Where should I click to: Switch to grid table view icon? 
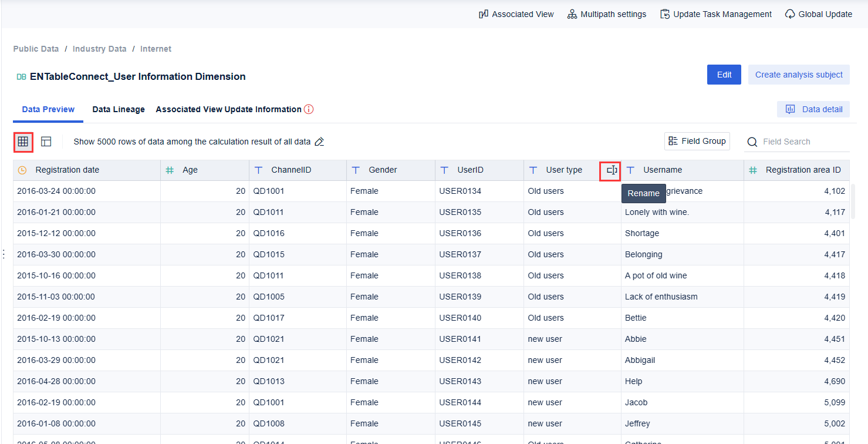click(23, 142)
